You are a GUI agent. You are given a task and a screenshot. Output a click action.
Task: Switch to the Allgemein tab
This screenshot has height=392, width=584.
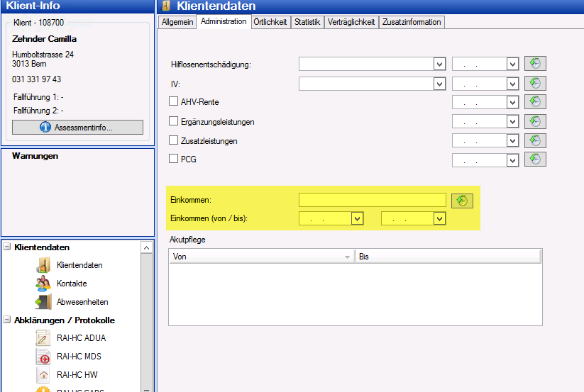coord(177,22)
